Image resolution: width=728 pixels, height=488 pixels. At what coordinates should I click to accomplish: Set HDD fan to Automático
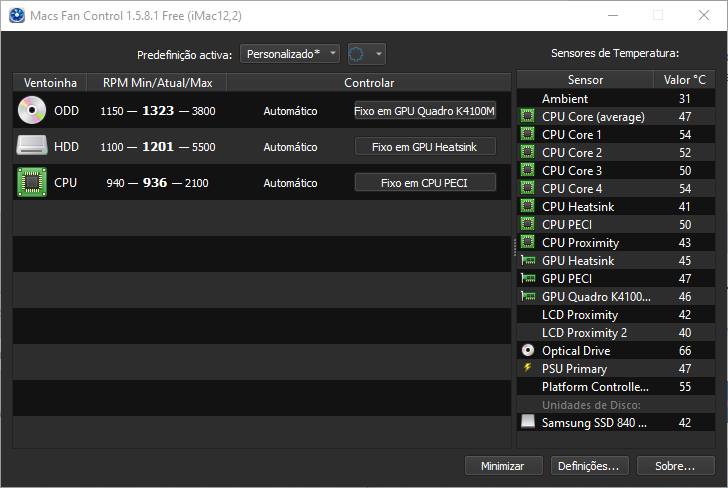tap(290, 147)
